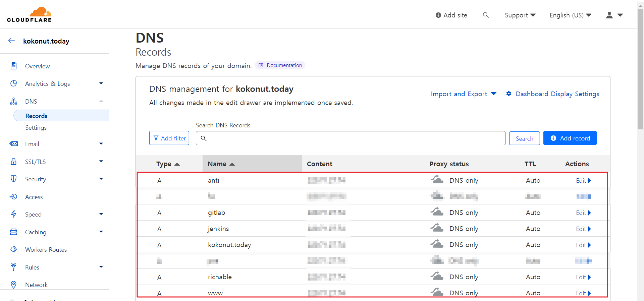Click the record name 'jenkins'
This screenshot has width=644, height=301.
click(218, 229)
